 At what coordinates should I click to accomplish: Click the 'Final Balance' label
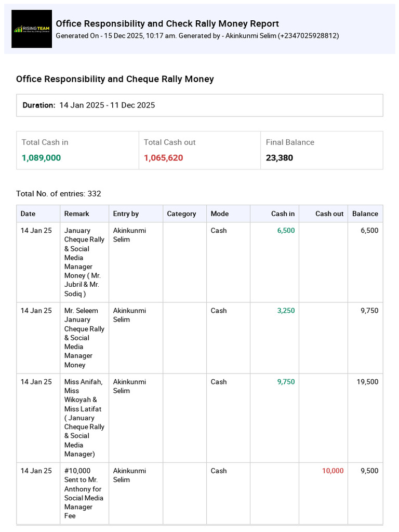290,142
